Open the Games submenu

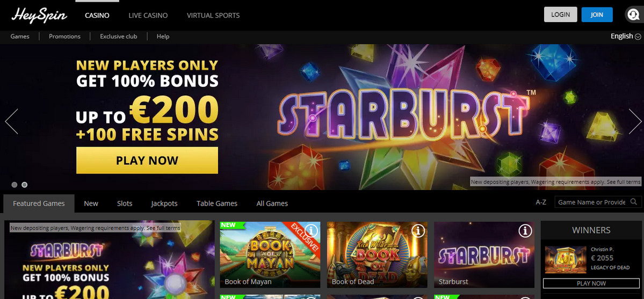[20, 36]
